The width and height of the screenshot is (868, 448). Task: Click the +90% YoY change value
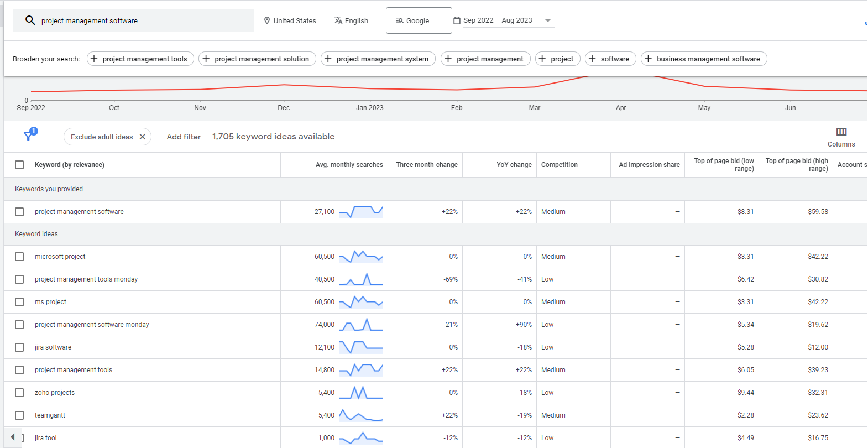click(x=524, y=325)
